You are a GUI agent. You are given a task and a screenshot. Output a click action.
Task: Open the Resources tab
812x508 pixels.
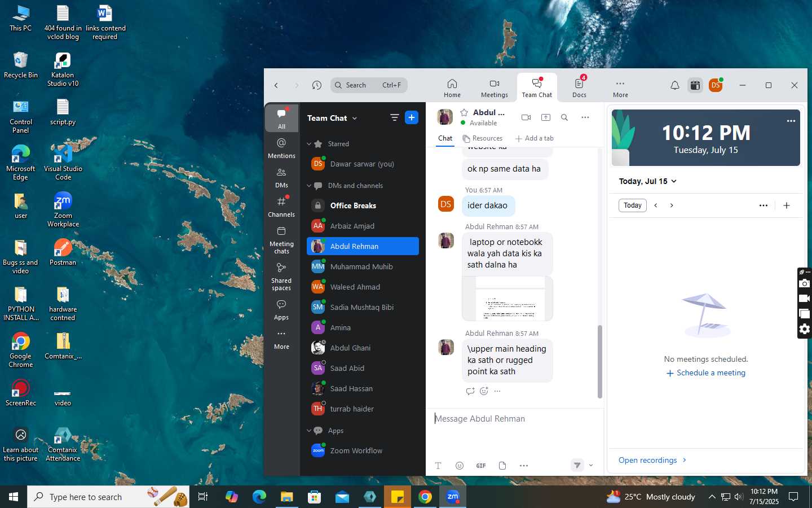(483, 138)
